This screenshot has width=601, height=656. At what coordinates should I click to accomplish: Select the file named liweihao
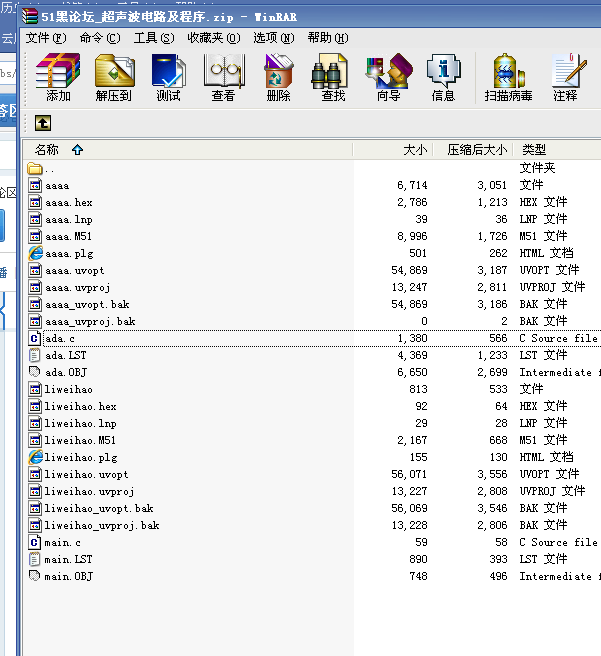coord(69,390)
